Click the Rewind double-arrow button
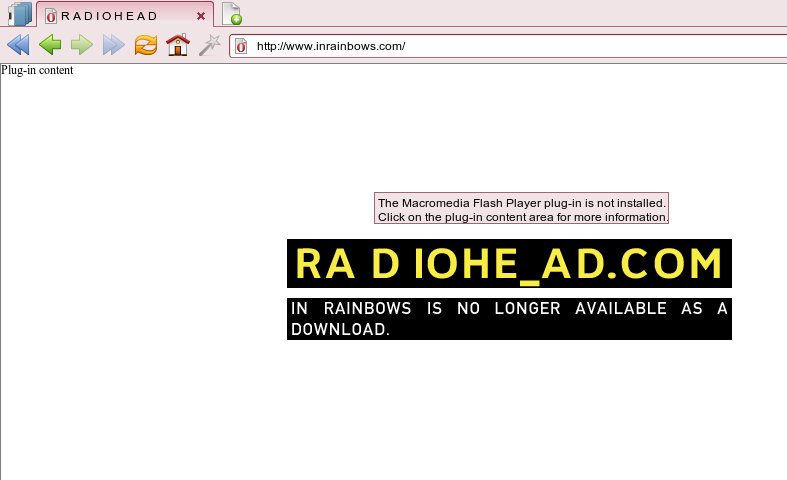 tap(18, 45)
